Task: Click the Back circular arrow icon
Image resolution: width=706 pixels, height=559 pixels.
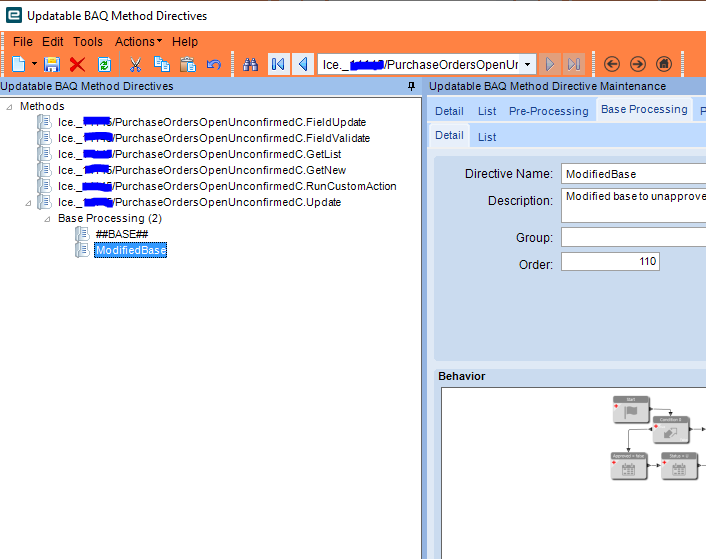Action: tap(611, 64)
